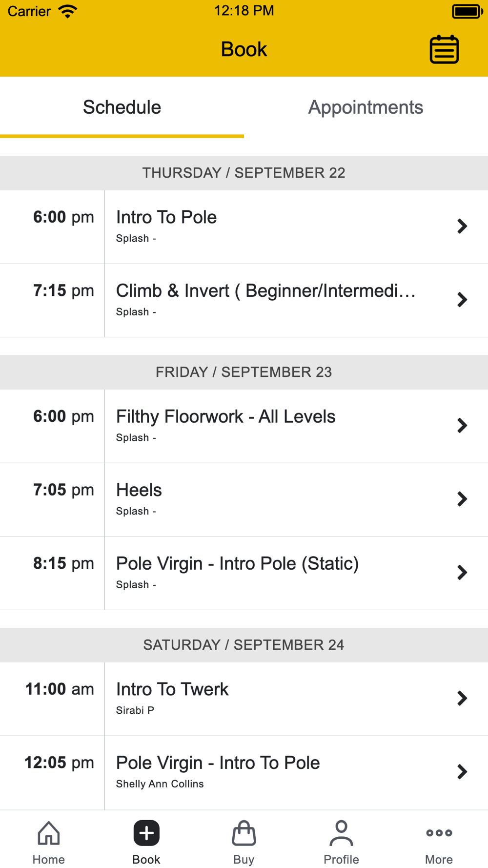
Task: Expand Intro To Pole chevron arrow
Action: pyautogui.click(x=462, y=226)
